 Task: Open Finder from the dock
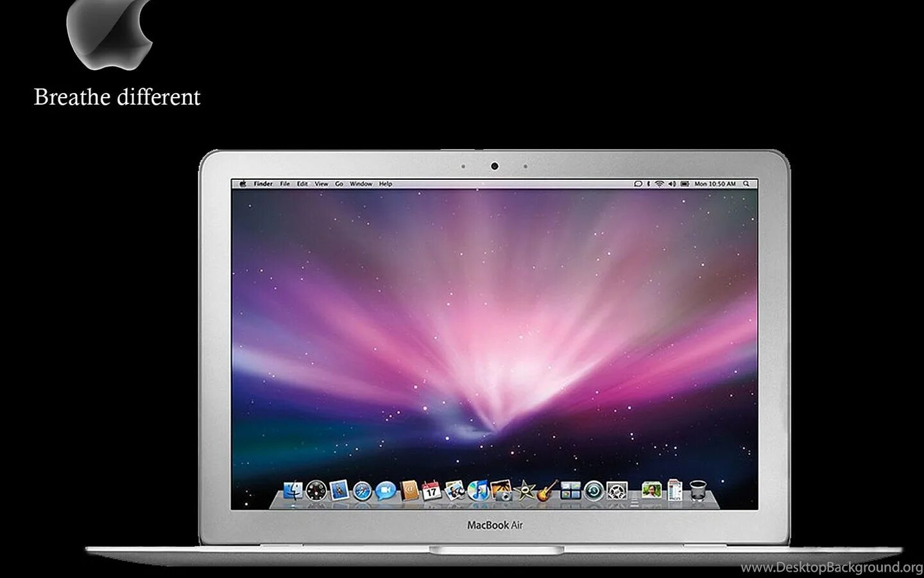293,491
